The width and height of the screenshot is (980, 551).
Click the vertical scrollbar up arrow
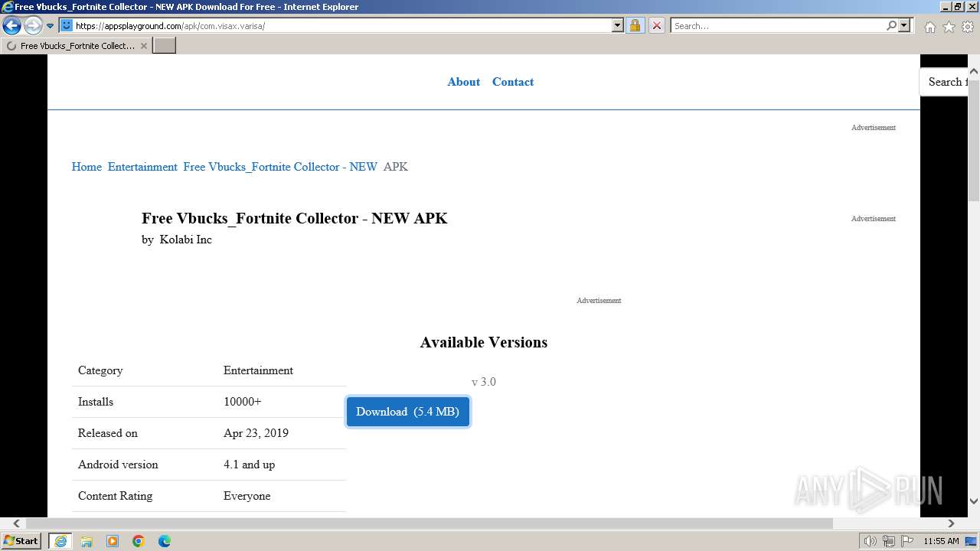(974, 70)
